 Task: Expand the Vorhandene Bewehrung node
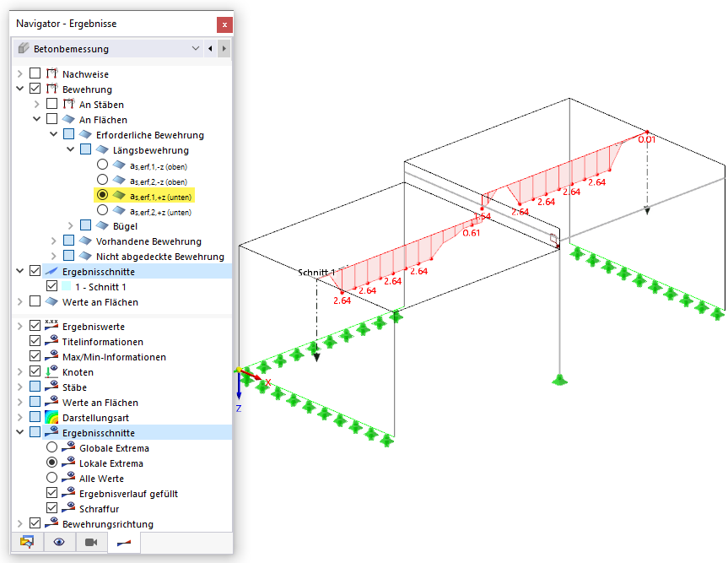pyautogui.click(x=53, y=241)
